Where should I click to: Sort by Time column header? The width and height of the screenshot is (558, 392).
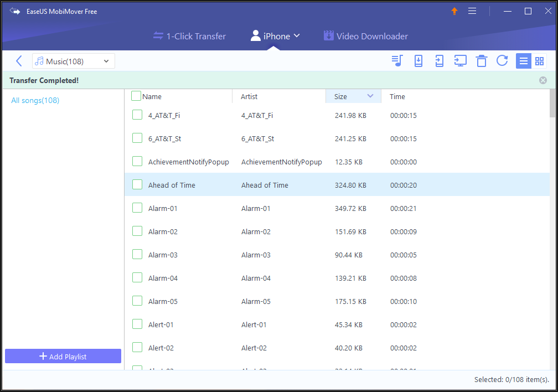pos(397,96)
